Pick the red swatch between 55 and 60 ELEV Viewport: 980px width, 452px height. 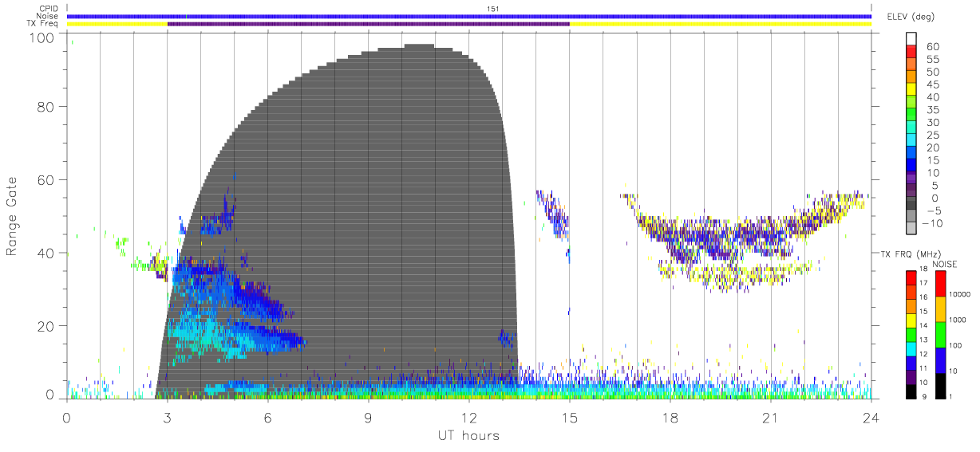pos(911,52)
